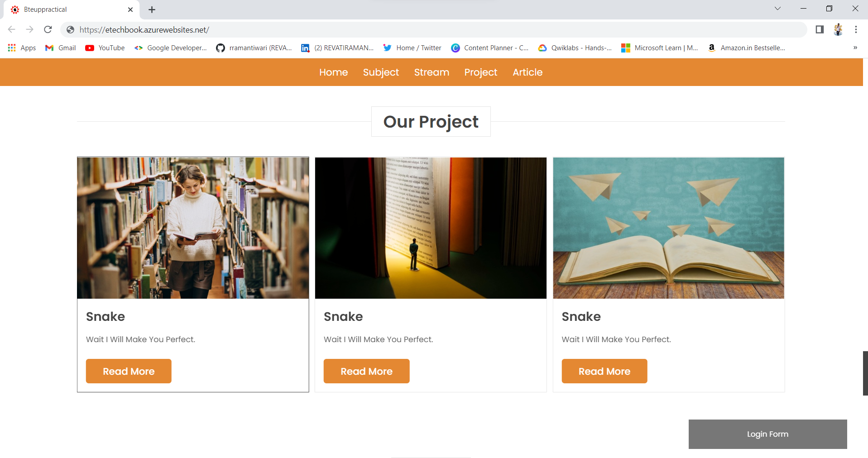The width and height of the screenshot is (868, 458).
Task: Open the YouTube bookmark
Action: tap(105, 48)
